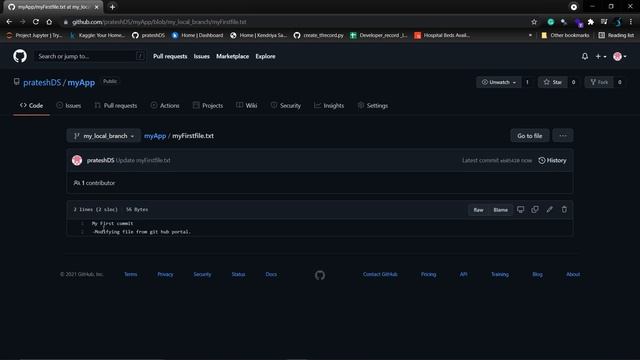Go back with browser back arrow

click(9, 22)
